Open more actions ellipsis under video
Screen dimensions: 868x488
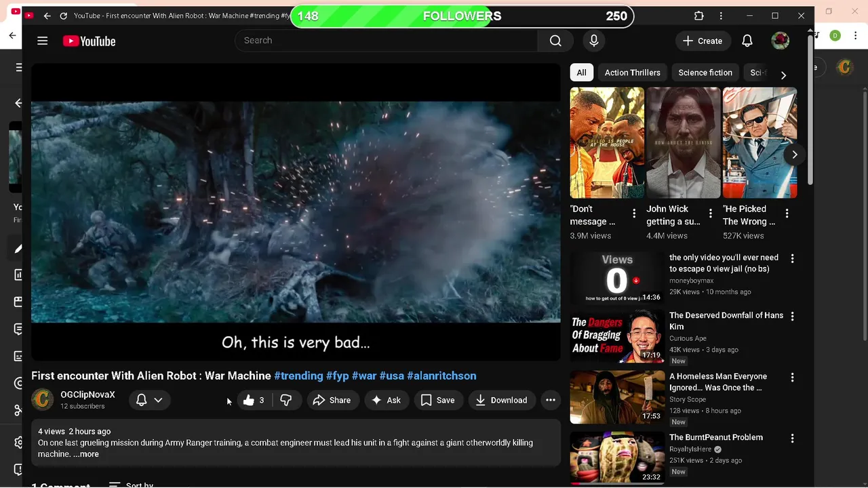[551, 400]
